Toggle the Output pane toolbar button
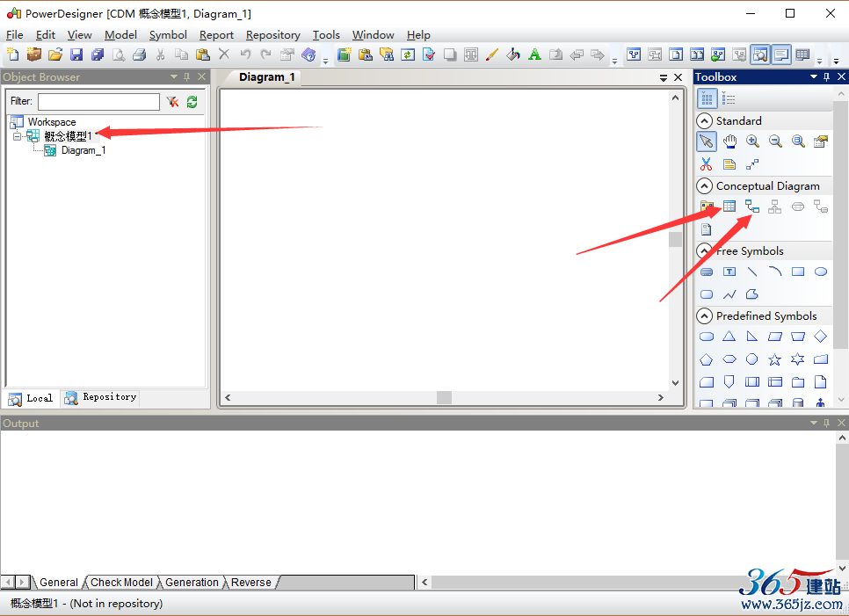Screen dimensions: 849x616 coord(781,54)
